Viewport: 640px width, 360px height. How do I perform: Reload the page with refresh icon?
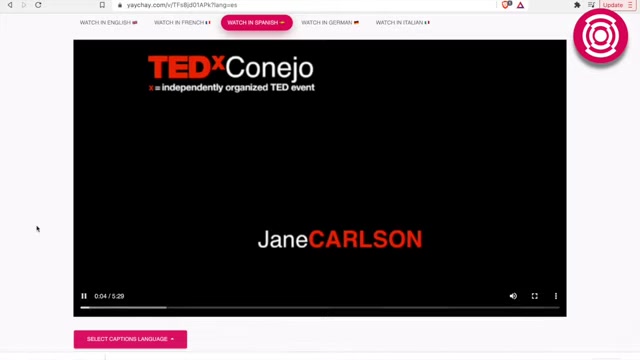38,5
